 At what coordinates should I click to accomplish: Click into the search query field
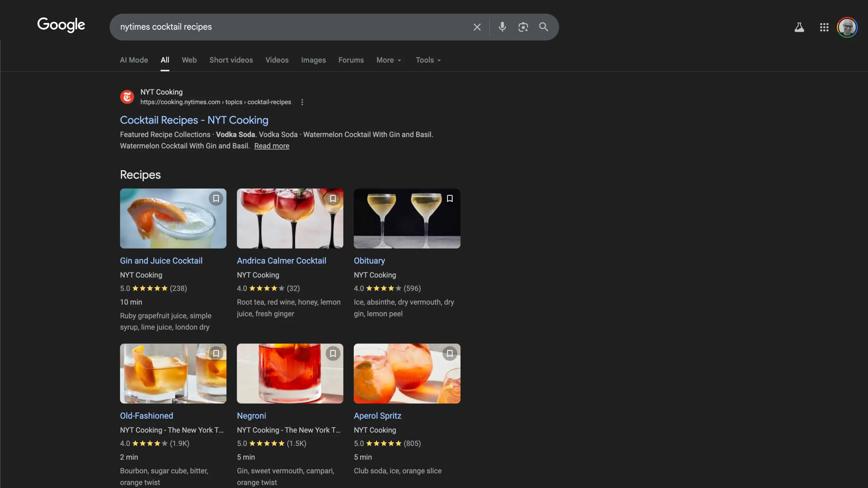point(290,27)
